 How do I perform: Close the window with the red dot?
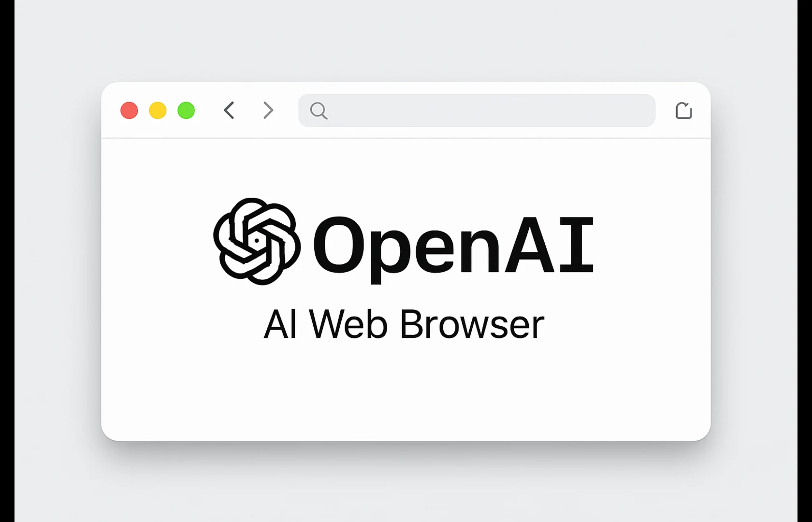tap(129, 110)
